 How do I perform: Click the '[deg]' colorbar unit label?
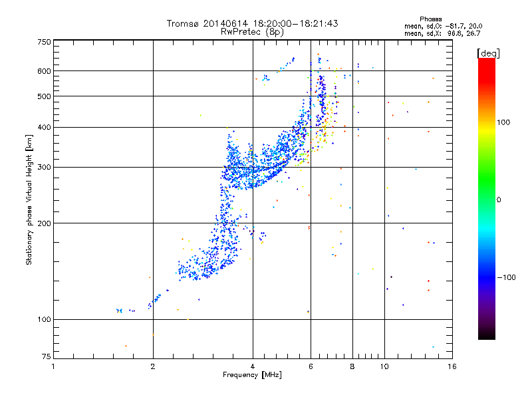coord(488,53)
